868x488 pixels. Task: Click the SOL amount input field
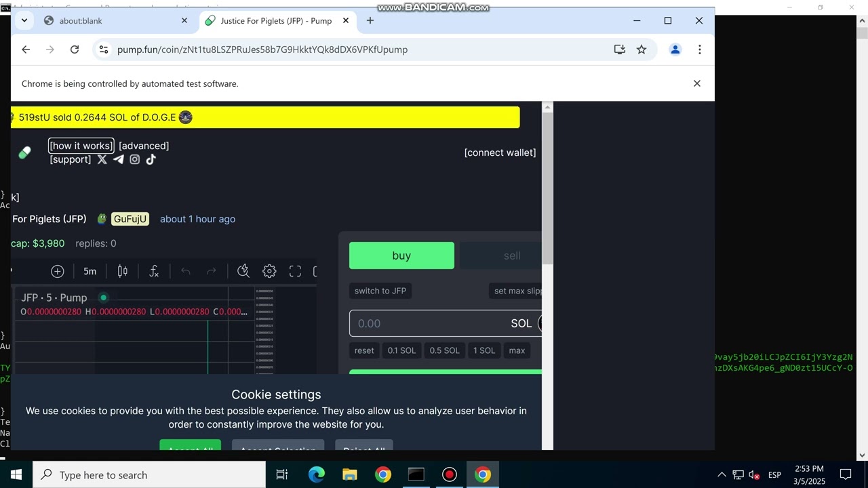(x=446, y=323)
